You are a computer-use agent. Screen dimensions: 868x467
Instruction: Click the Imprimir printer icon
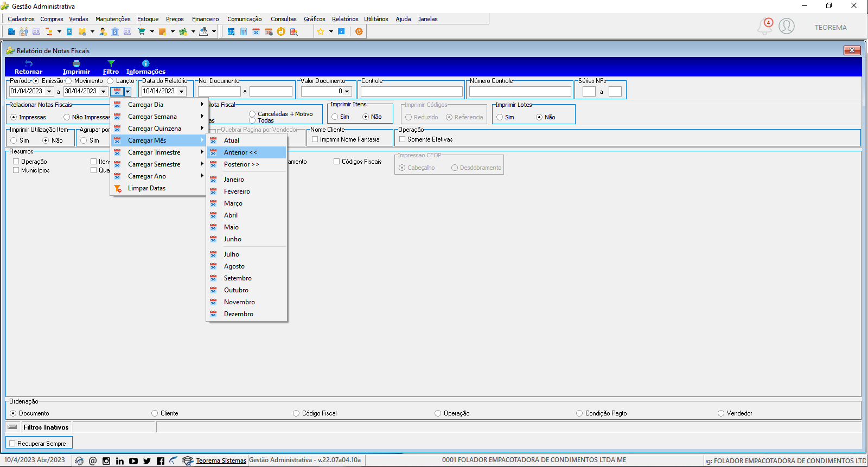click(76, 63)
